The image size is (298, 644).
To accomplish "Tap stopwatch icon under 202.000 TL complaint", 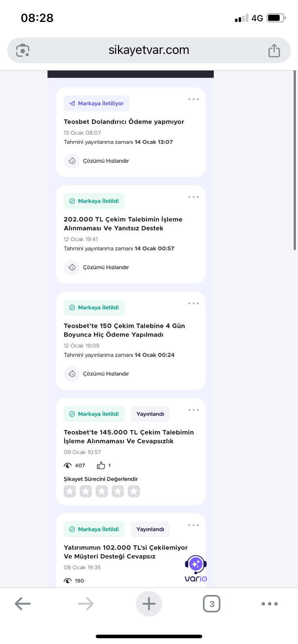I will click(72, 267).
